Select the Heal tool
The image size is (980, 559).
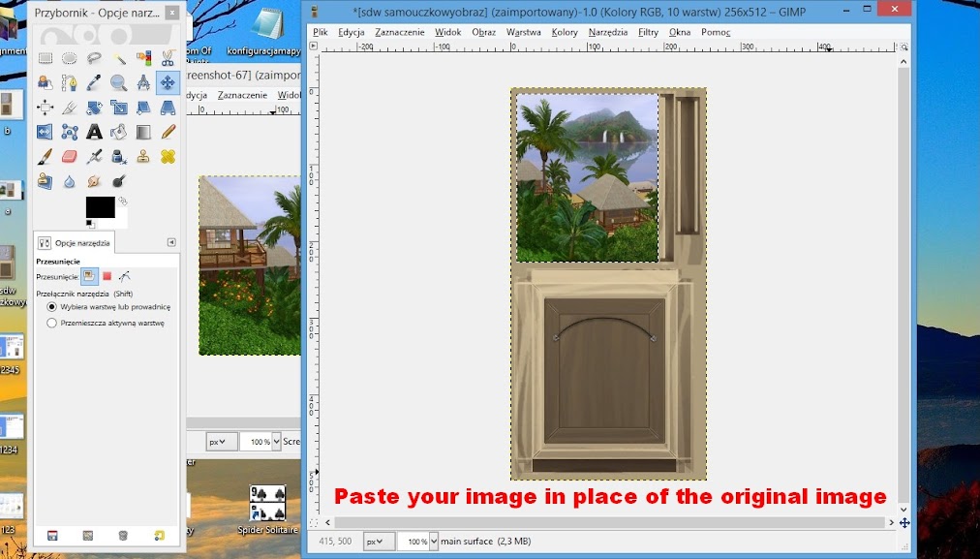coord(168,156)
